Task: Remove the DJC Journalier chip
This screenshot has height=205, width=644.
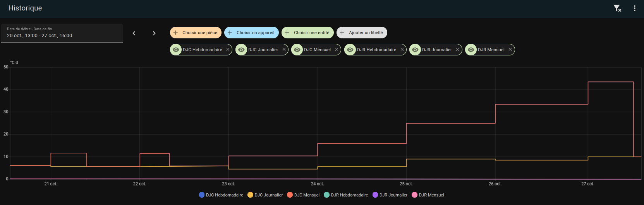Action: click(284, 50)
